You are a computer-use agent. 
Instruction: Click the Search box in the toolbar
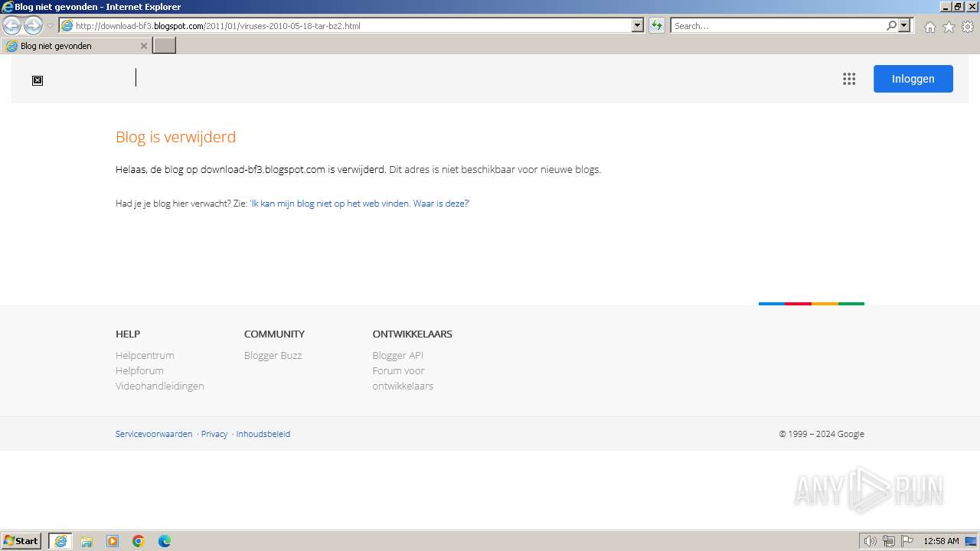pyautogui.click(x=778, y=26)
